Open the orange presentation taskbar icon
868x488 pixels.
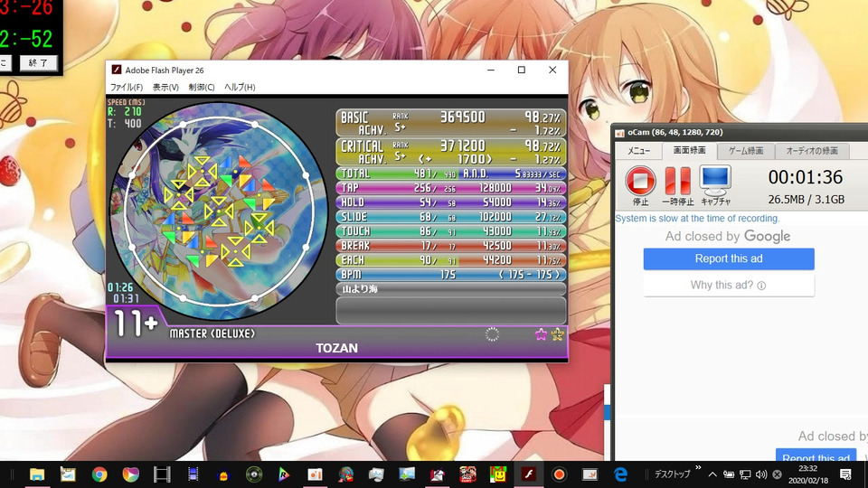click(315, 474)
